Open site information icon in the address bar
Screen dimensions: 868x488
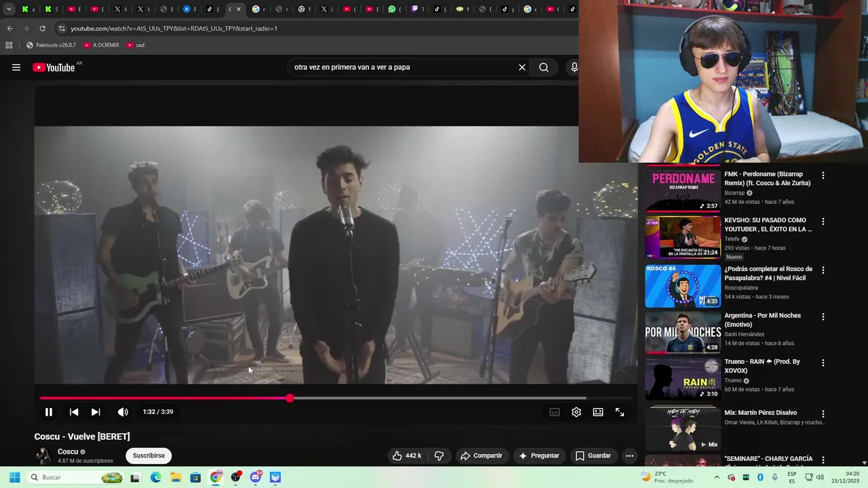[x=62, y=28]
